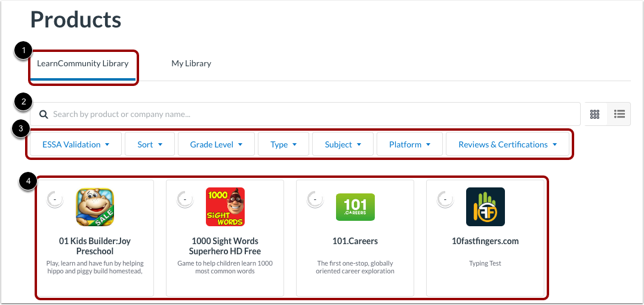The height and width of the screenshot is (305, 644).
Task: Click the search magnifier icon
Action: click(x=44, y=114)
